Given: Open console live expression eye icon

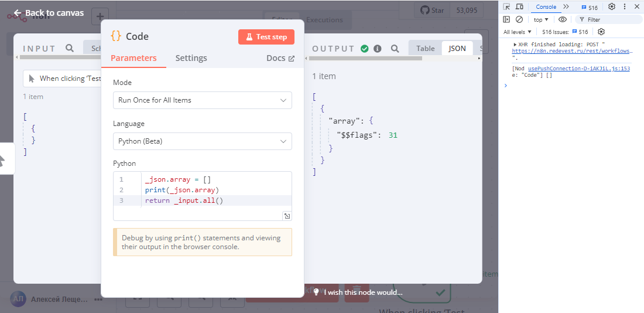Looking at the screenshot, I should click(563, 19).
